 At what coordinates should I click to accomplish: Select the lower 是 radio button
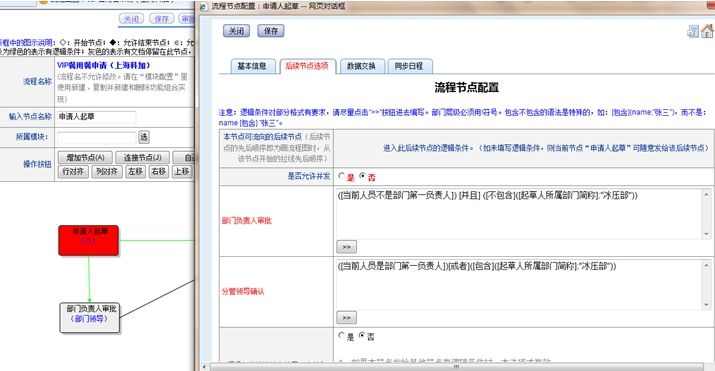pyautogui.click(x=342, y=336)
